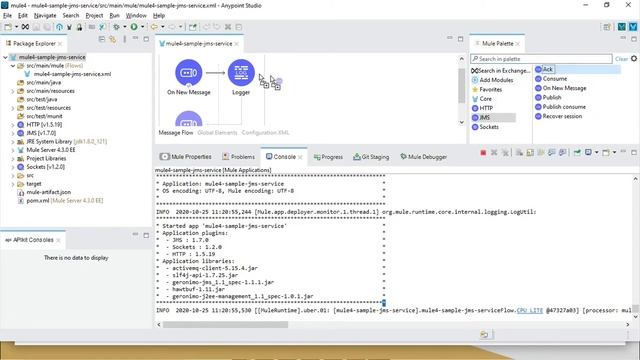Open mule4-sample-jms-service.xml in tree

[68, 74]
